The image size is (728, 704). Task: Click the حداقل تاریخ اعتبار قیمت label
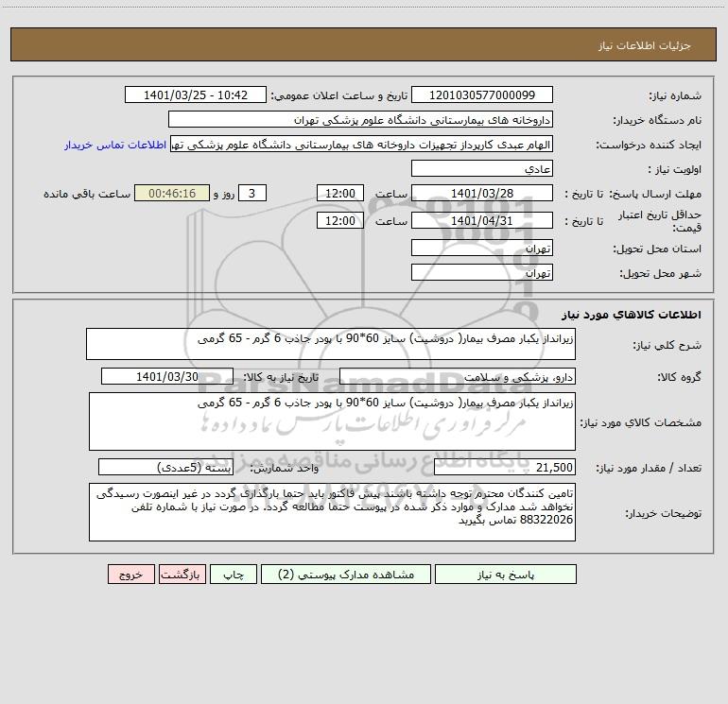coord(660,221)
